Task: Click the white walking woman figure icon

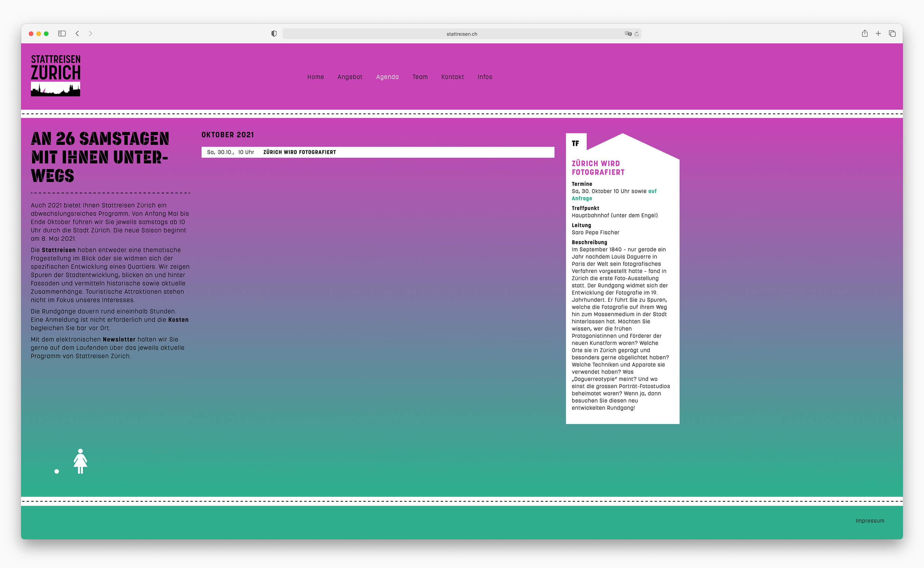Action: (80, 461)
